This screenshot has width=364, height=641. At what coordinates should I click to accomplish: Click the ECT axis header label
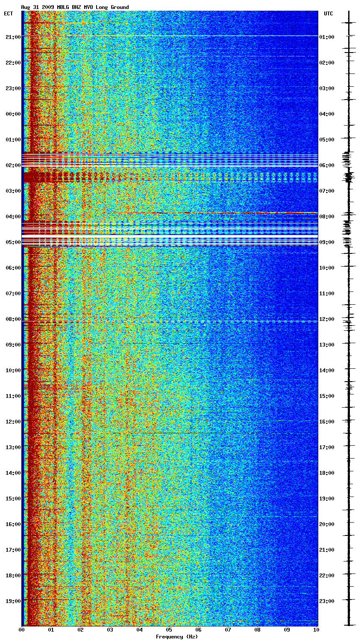click(9, 14)
